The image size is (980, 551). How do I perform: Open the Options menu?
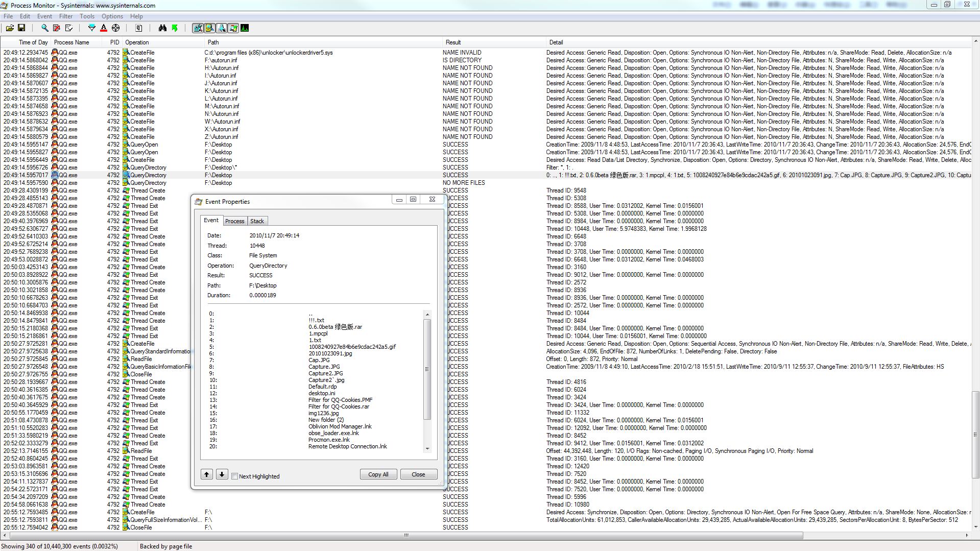click(x=112, y=16)
